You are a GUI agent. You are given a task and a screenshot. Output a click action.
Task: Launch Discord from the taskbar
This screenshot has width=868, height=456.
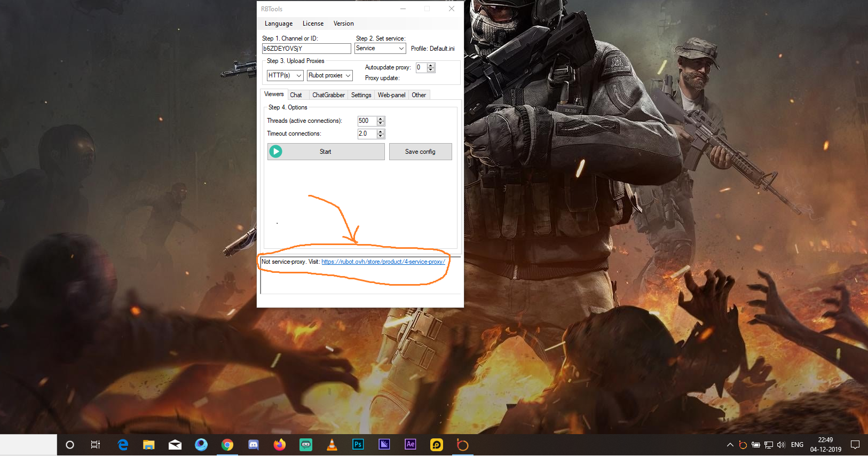click(x=254, y=445)
